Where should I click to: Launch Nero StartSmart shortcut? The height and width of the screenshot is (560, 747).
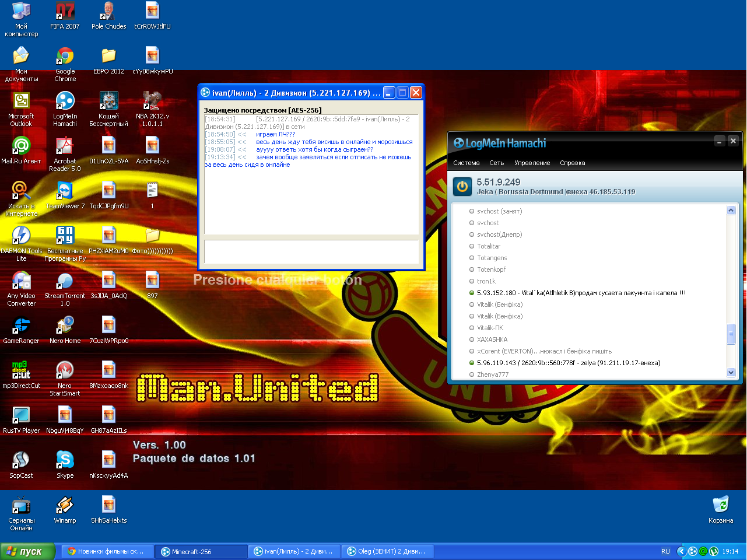[x=65, y=379]
